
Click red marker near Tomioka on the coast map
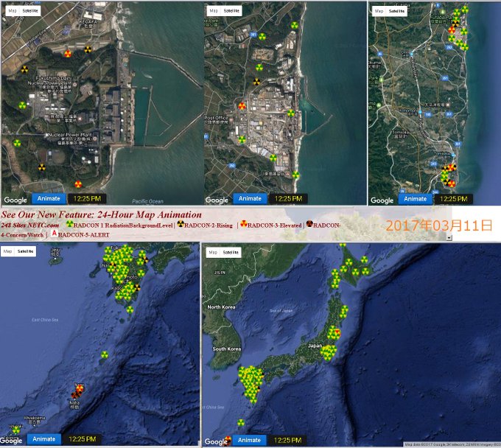coord(452,167)
